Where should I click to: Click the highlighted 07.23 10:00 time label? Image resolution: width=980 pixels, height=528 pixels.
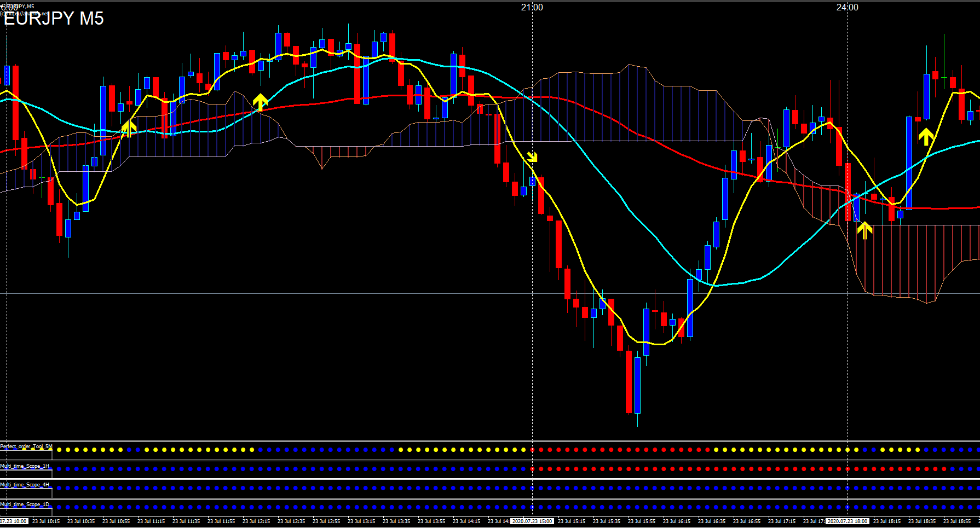click(x=14, y=521)
